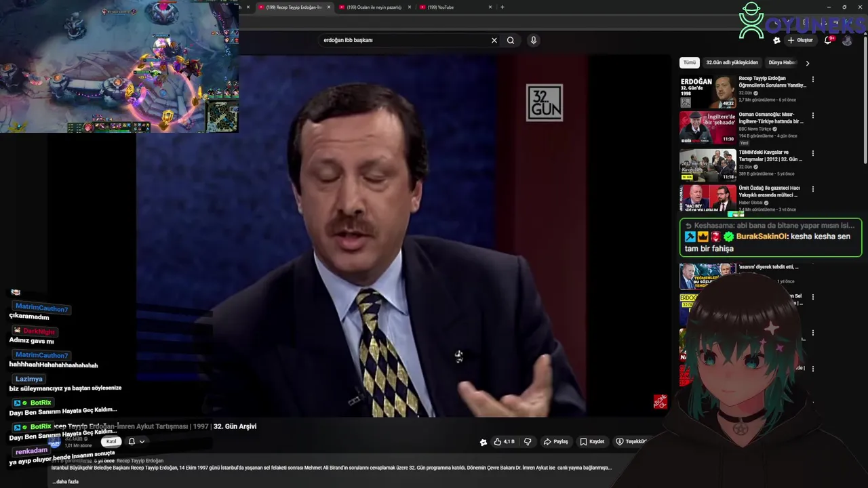Click the Lazimya chat username
Viewport: 868px width, 488px height.
click(x=29, y=379)
